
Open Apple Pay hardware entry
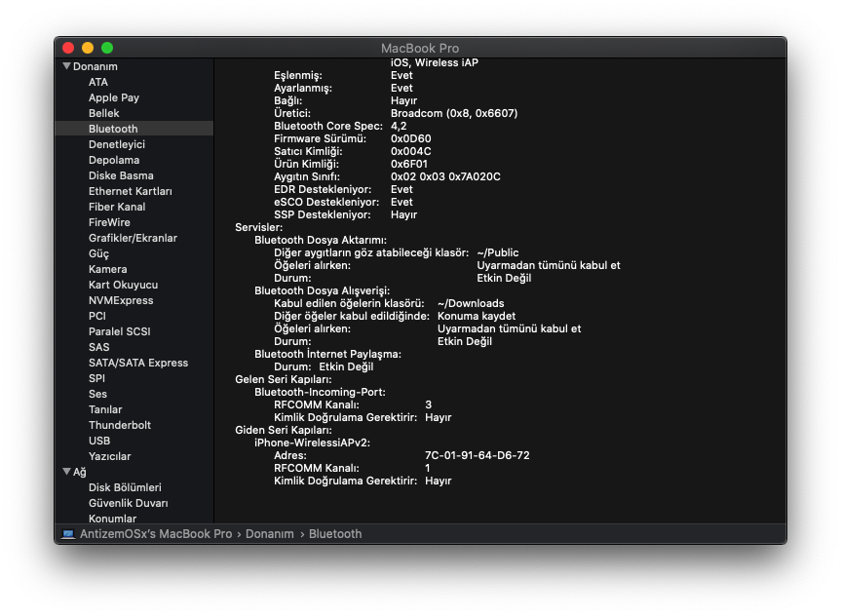[x=114, y=97]
